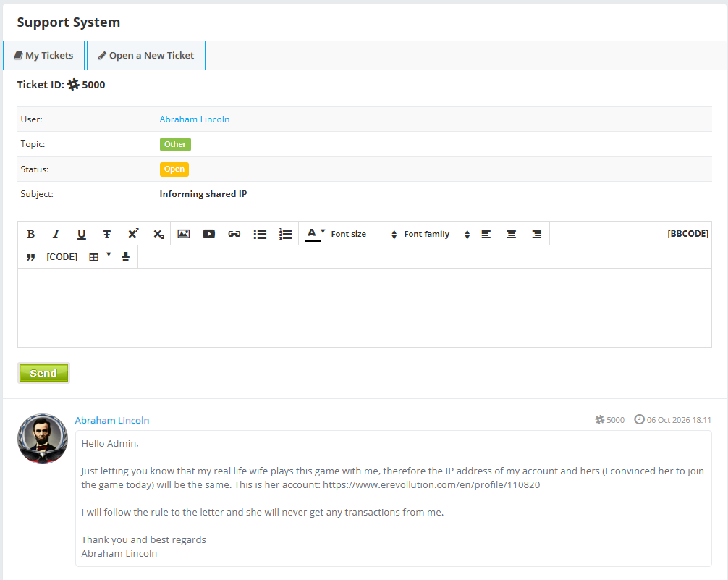728x580 pixels.
Task: Apply italic formatting
Action: point(56,234)
